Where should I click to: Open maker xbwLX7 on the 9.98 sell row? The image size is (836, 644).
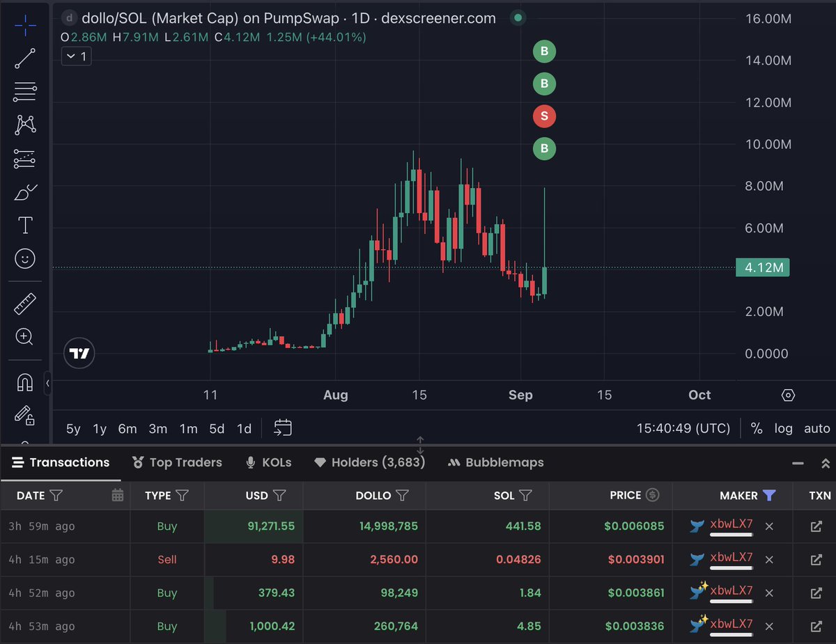point(731,558)
